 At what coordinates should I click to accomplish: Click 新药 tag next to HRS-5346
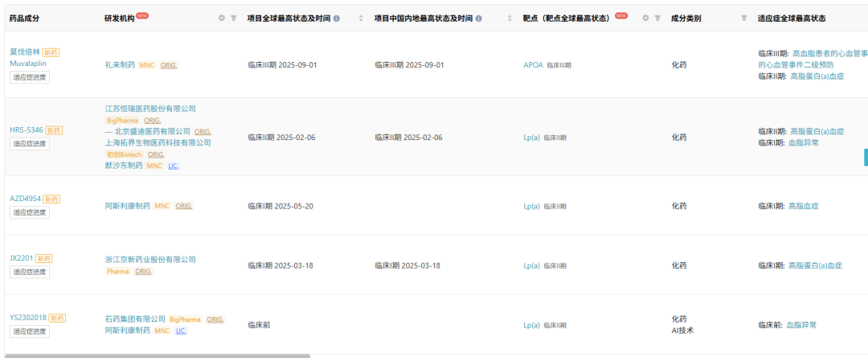54,130
